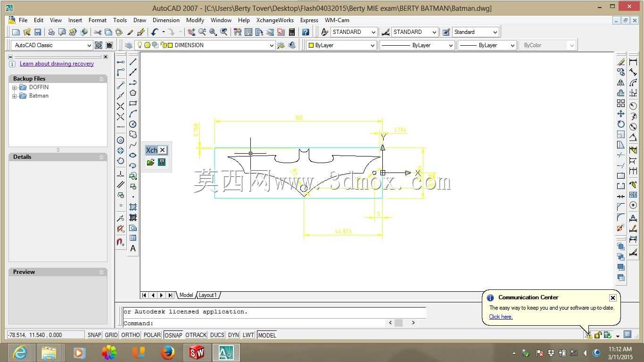Viewport: 644px width, 362px height.
Task: Expand the DOFFIN backup folder
Action: [x=15, y=87]
